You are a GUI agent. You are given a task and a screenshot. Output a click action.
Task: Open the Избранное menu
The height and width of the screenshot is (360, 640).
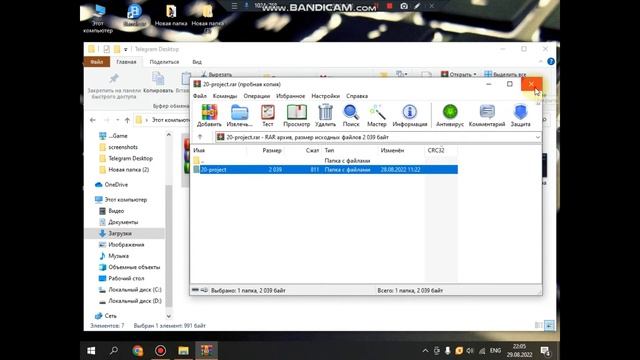pos(291,96)
